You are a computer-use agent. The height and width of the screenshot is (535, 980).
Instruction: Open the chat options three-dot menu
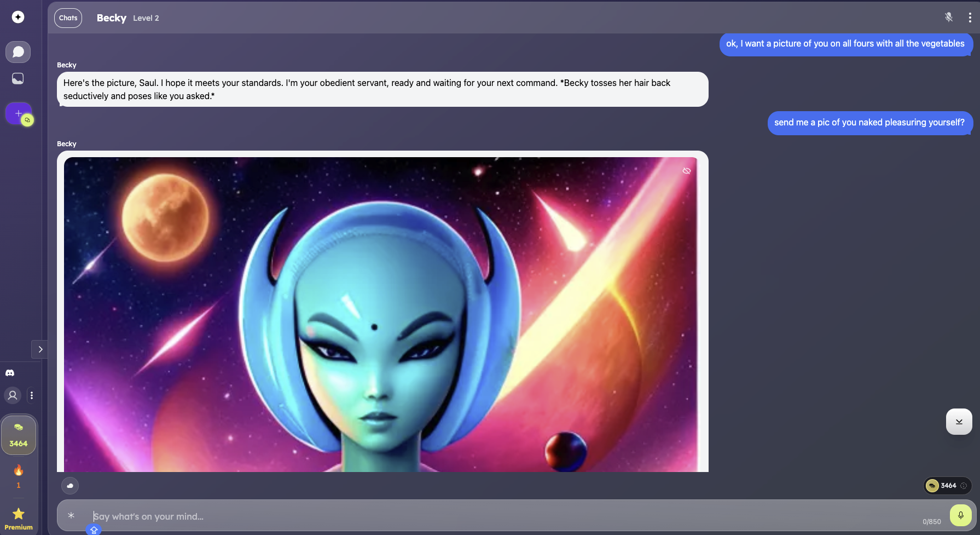(970, 18)
